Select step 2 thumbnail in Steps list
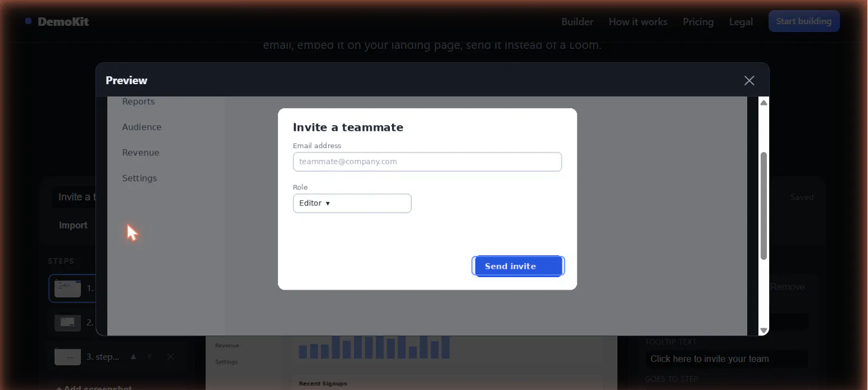 click(x=67, y=323)
